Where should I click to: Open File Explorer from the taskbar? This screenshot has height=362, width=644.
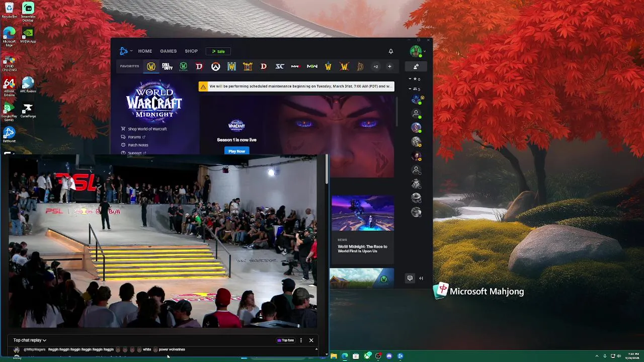coord(334,356)
